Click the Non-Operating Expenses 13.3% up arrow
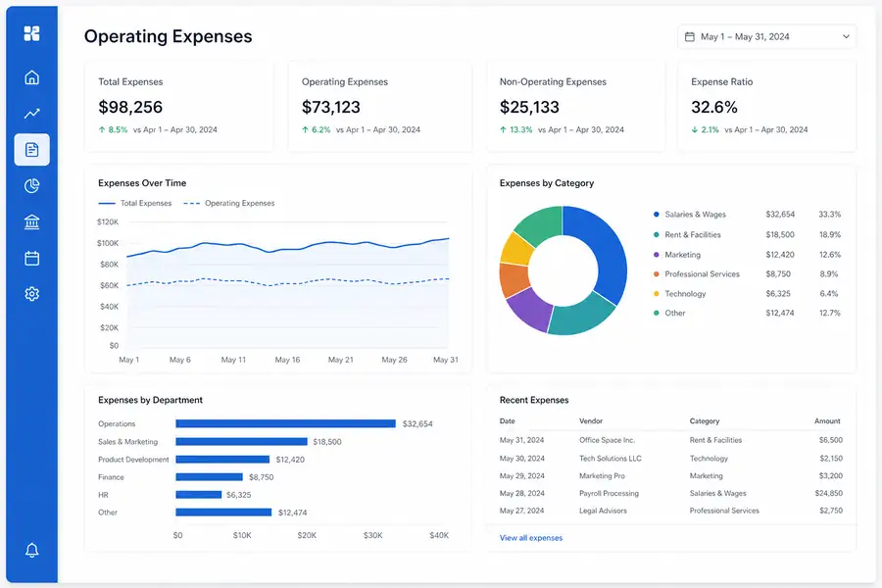Image resolution: width=882 pixels, height=588 pixels. (503, 129)
